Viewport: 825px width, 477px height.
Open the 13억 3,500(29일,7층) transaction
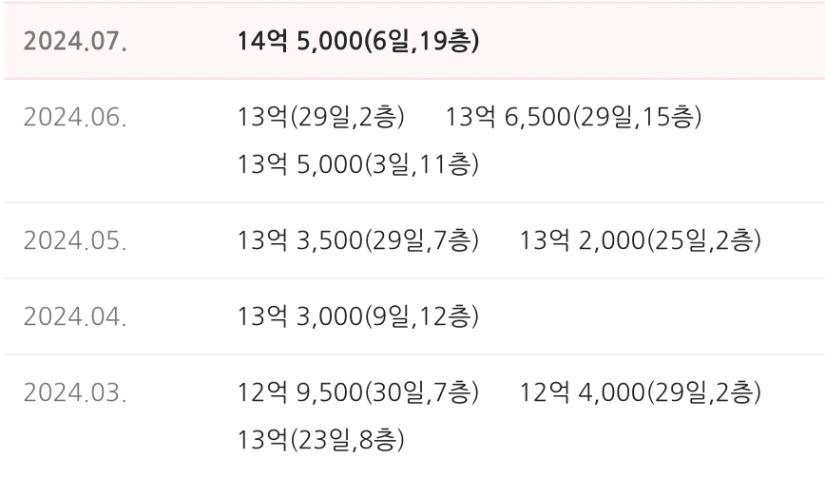pyautogui.click(x=358, y=240)
